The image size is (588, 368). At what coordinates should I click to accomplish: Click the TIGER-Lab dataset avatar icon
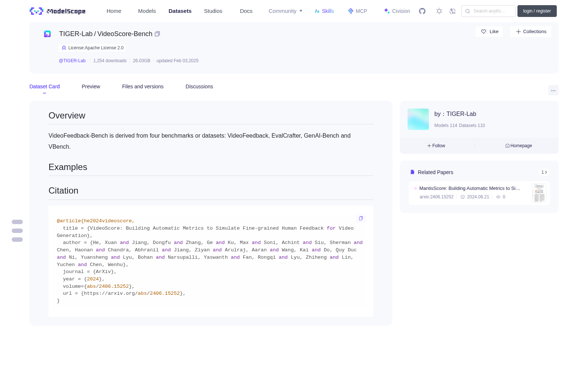click(47, 34)
